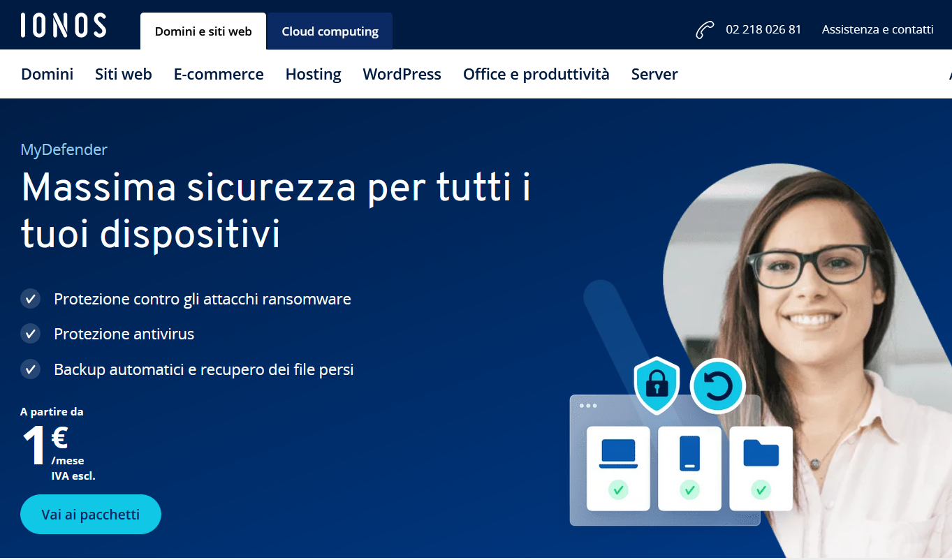Open Assistenza e contatti link
Screen dimensions: 952x560
(877, 30)
